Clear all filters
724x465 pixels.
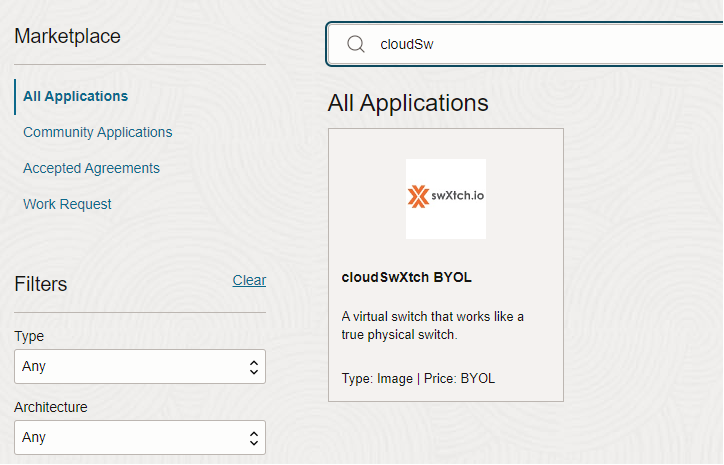click(249, 280)
